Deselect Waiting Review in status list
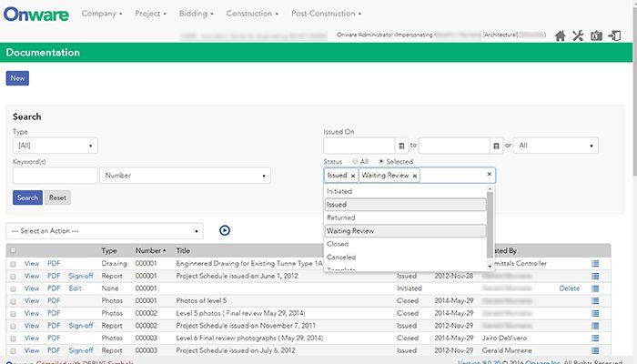This screenshot has width=637, height=364. click(x=405, y=231)
